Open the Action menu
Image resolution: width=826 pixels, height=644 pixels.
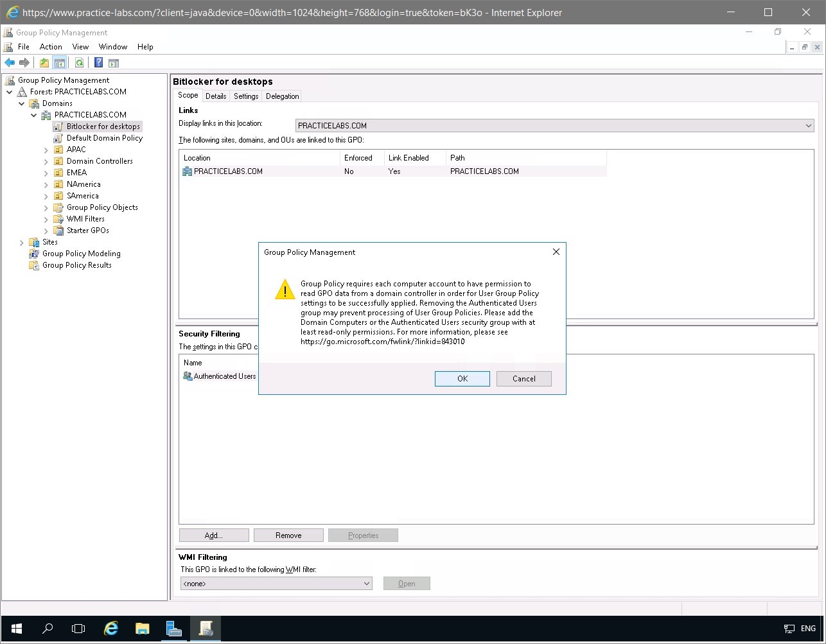pyautogui.click(x=50, y=46)
